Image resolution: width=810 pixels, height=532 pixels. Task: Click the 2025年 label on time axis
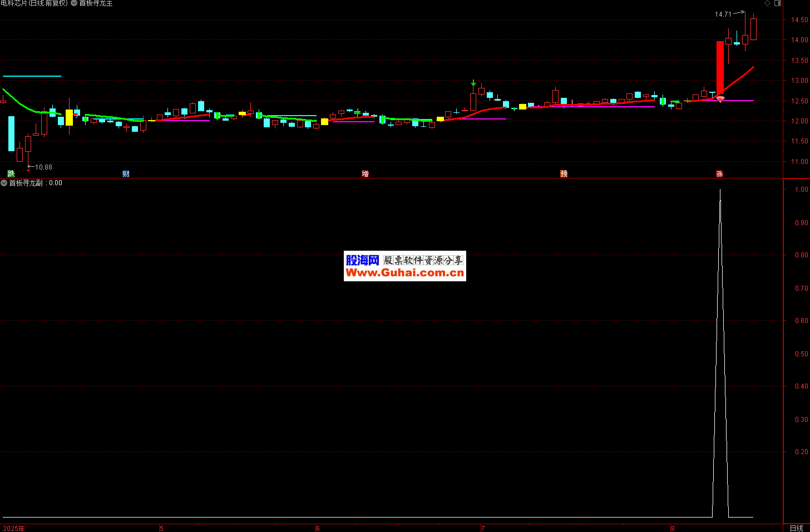[x=14, y=528]
